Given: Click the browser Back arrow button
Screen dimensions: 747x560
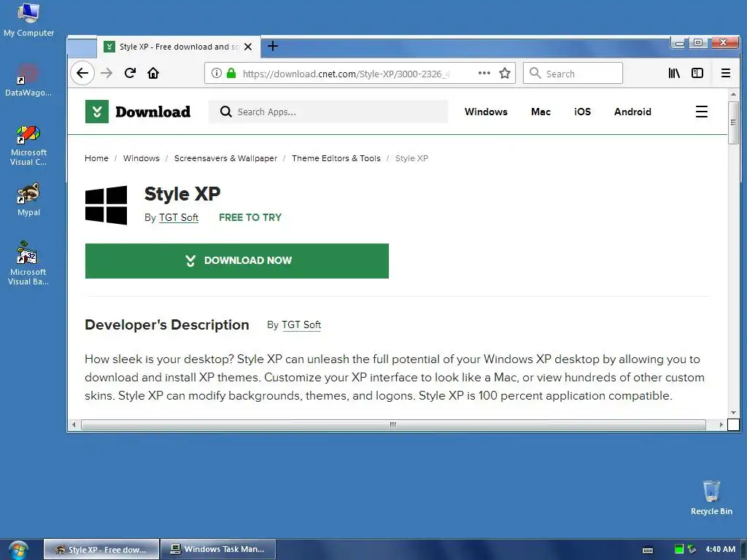Looking at the screenshot, I should [82, 74].
